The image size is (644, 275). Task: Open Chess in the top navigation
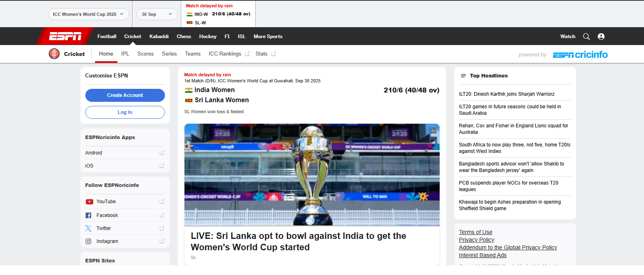[184, 37]
